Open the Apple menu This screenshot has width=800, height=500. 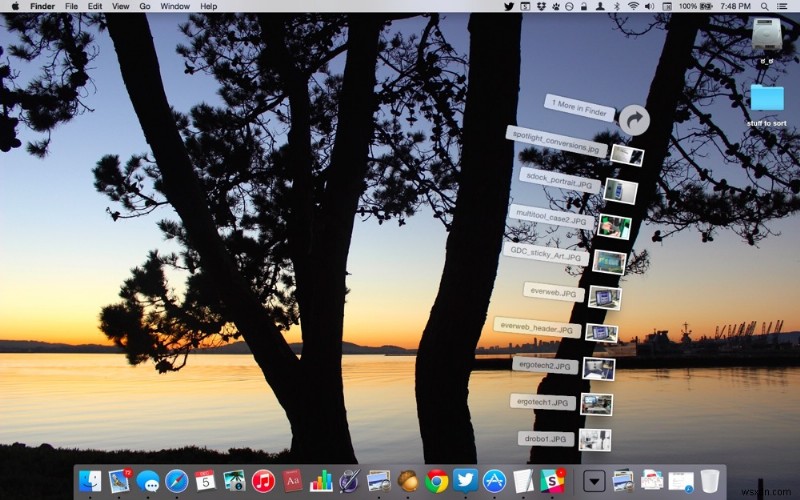15,6
